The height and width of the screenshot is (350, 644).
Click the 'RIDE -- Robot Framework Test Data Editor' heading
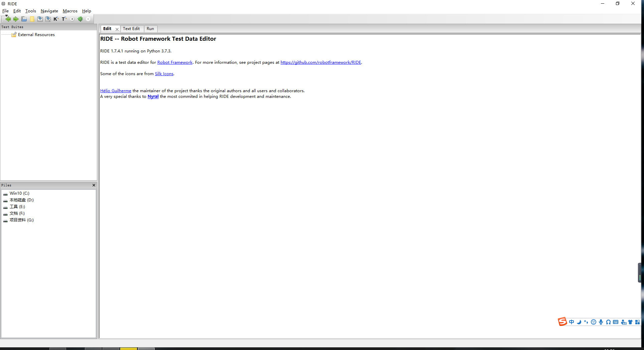tap(158, 39)
